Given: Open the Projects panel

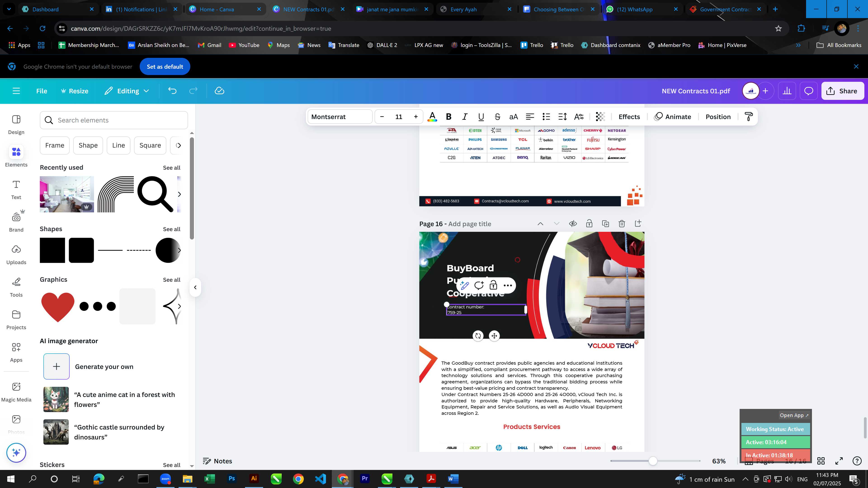Looking at the screenshot, I should (16, 320).
